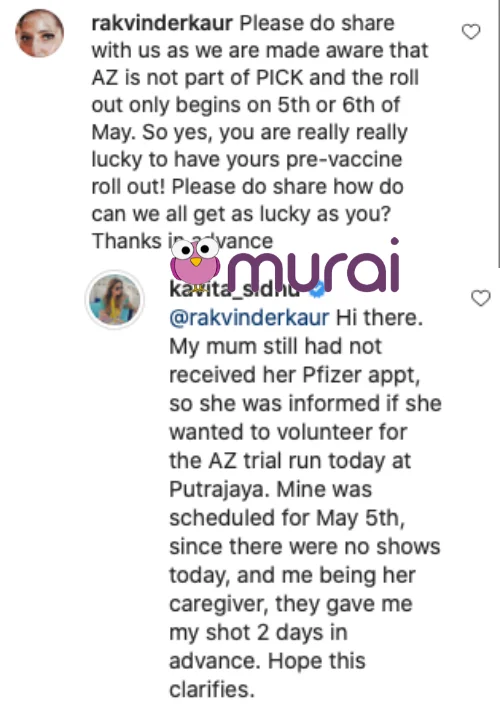Like rakvinderkaur's comment with the heart
Screen dimensions: 500x721
coord(471,32)
